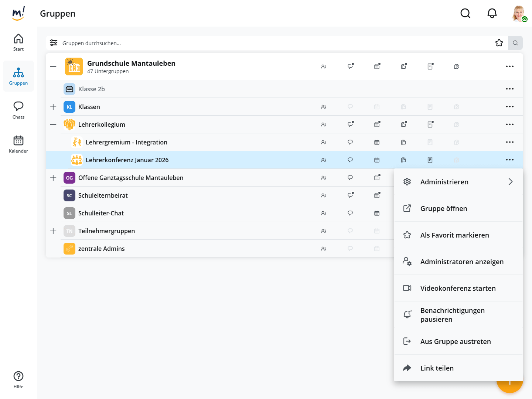Viewport: 532px width, 399px height.
Task: Open chat icon for Grundschule Mantauleben
Action: click(350, 66)
